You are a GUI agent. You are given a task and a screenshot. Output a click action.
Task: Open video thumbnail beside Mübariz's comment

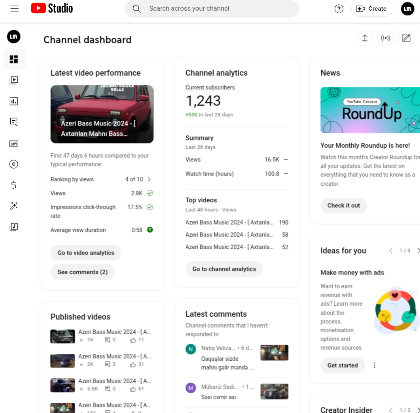pos(274,391)
